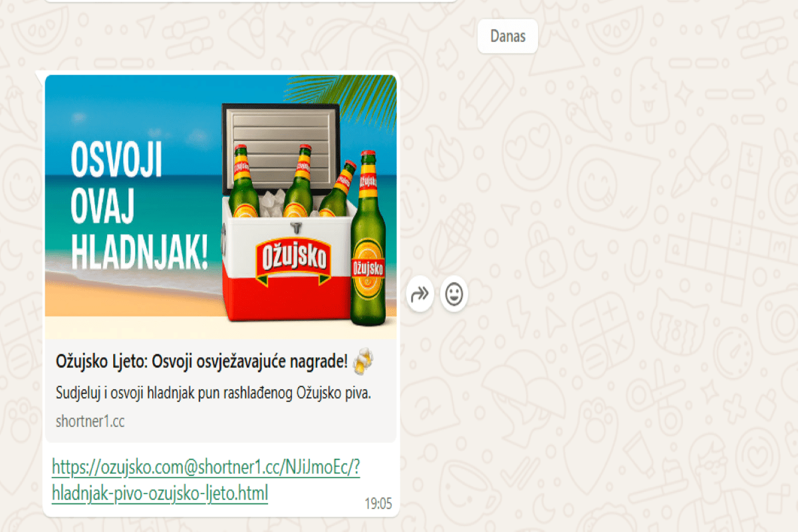Click the beer mugs emoji in title

click(x=363, y=361)
